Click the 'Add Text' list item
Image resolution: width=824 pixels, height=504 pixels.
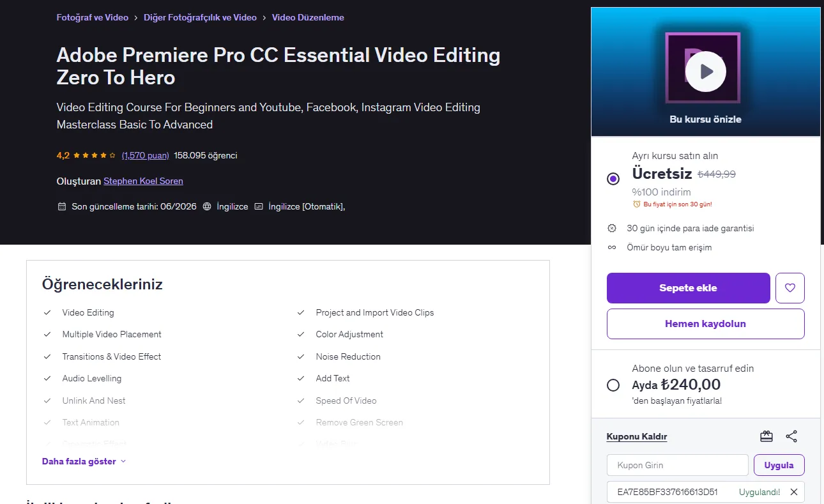333,378
